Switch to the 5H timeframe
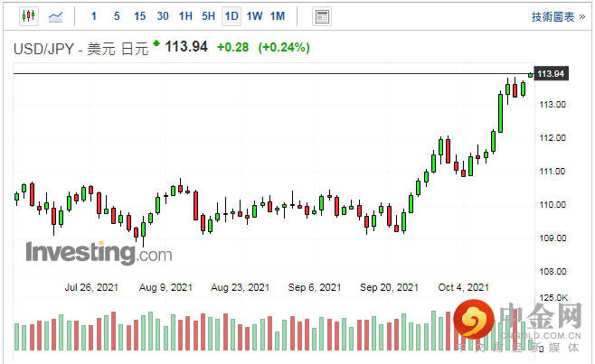This screenshot has width=595, height=364. (x=208, y=16)
